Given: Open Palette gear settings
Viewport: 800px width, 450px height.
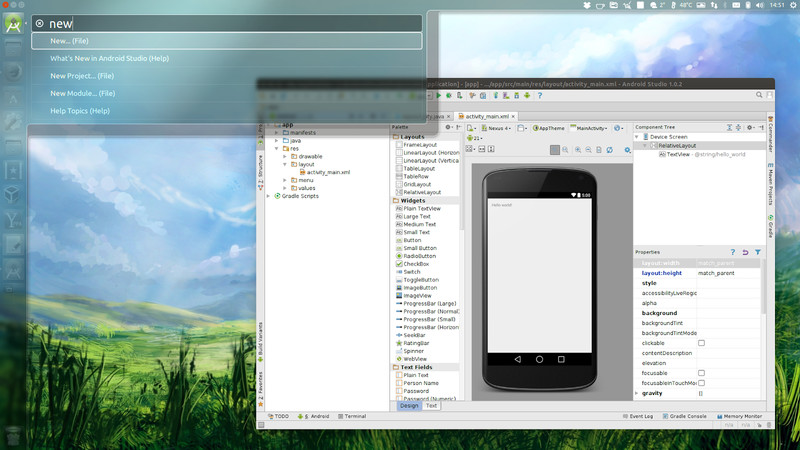Looking at the screenshot, I should 448,127.
